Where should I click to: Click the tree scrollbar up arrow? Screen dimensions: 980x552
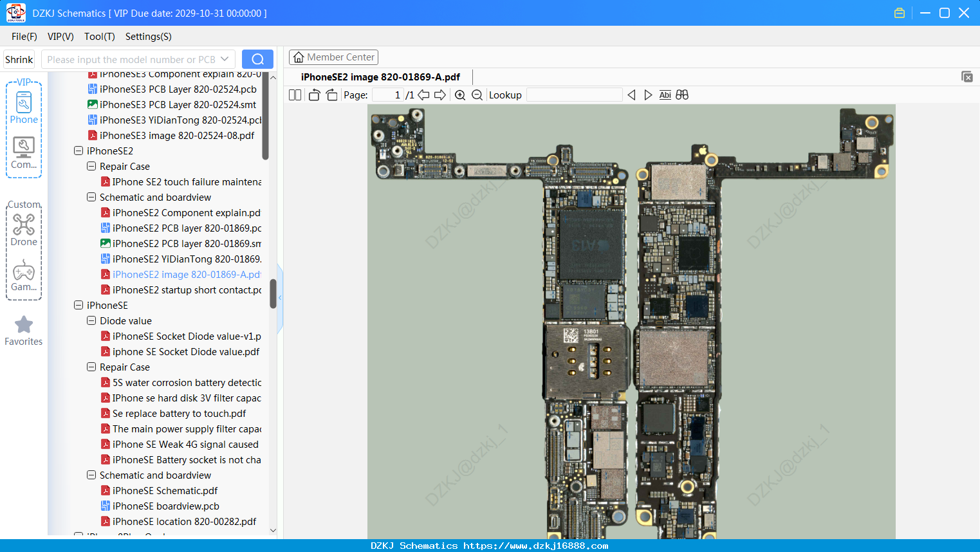pyautogui.click(x=273, y=77)
